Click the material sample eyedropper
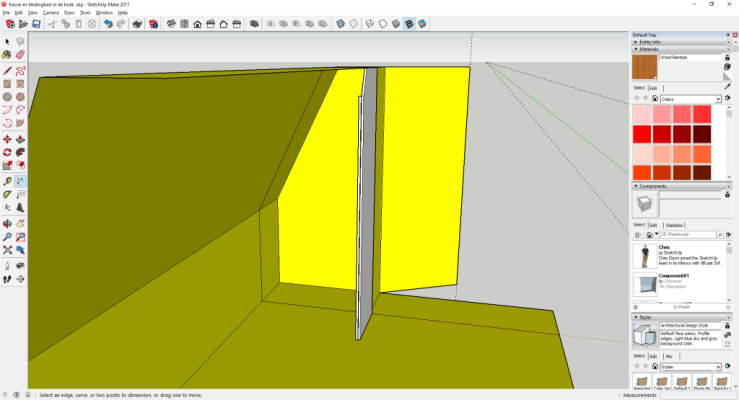Viewport: 739px width, 400px height. coord(727,87)
